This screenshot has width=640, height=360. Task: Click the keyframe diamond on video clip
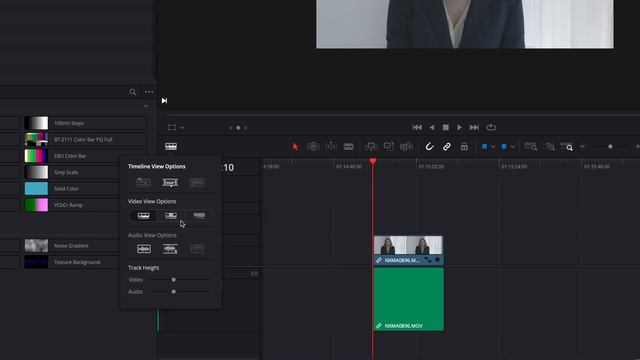(x=438, y=260)
